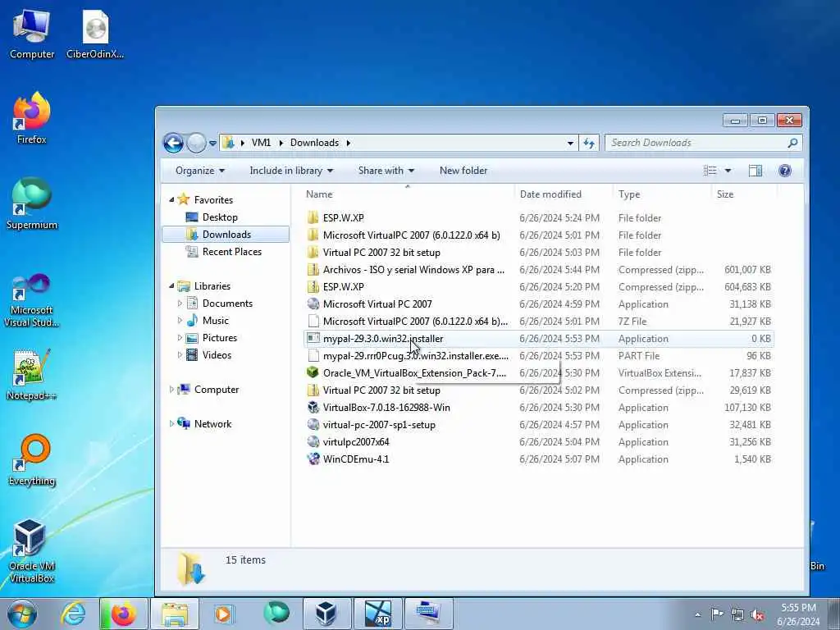Screen dimensions: 840x630
Task: Open Include in library dropdown
Action: coord(291,171)
